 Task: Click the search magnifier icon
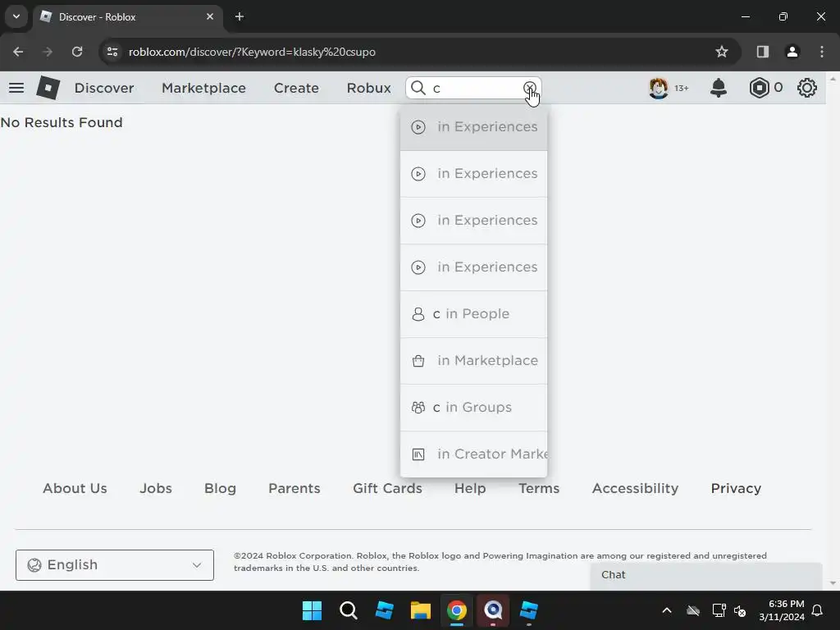(x=418, y=88)
